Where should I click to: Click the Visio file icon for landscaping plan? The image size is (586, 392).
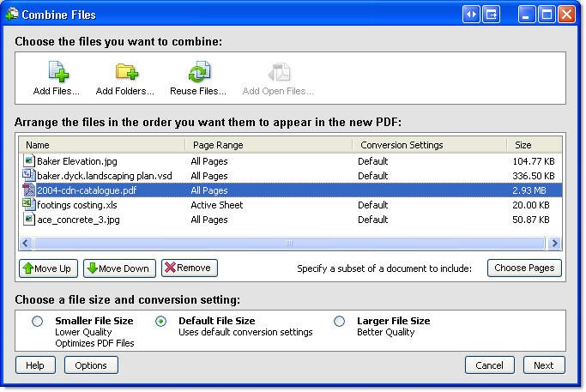click(28, 175)
